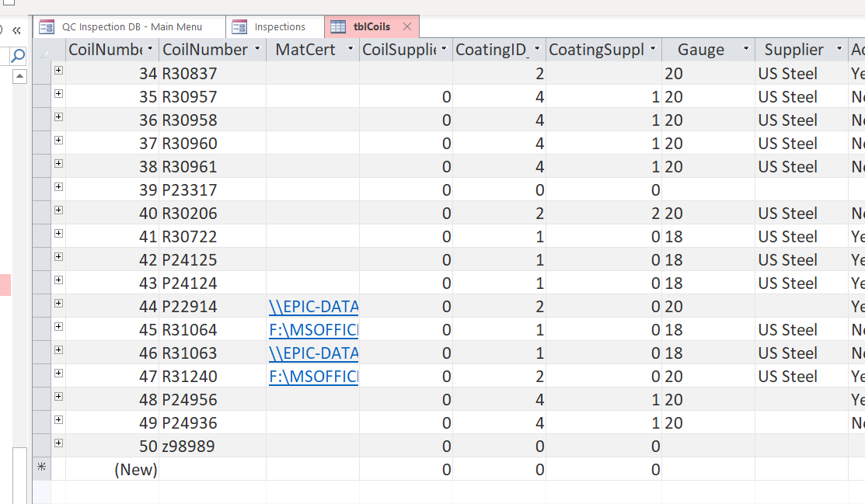
Task: Expand subdatasheet for record 34 R30837
Action: click(x=58, y=70)
